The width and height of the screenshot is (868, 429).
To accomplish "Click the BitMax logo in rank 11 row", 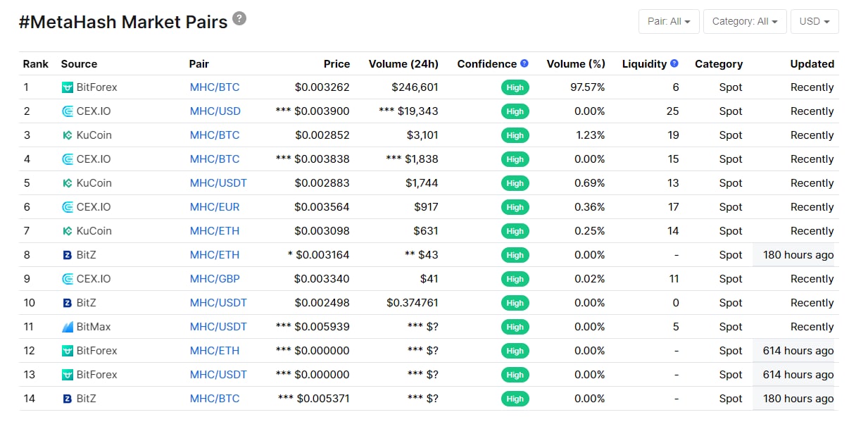I will [x=68, y=327].
